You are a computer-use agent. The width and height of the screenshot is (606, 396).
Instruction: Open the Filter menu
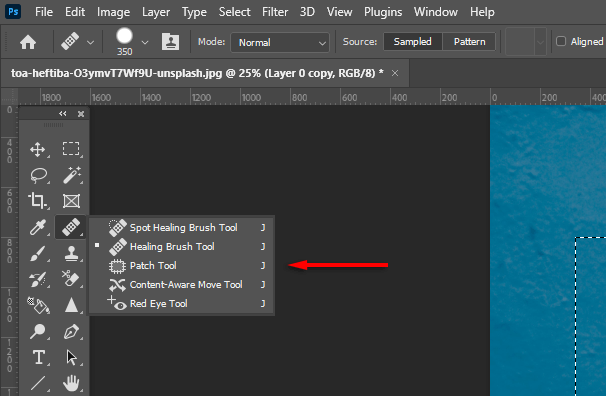click(x=275, y=12)
